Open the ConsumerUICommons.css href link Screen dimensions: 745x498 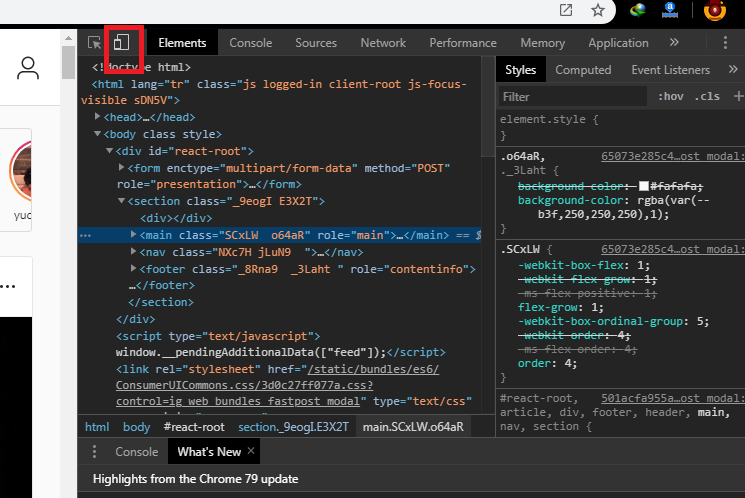(x=277, y=385)
